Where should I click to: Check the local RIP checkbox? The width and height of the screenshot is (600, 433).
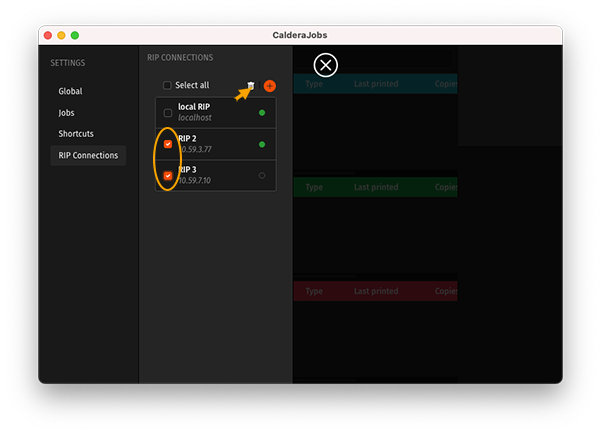coord(168,113)
